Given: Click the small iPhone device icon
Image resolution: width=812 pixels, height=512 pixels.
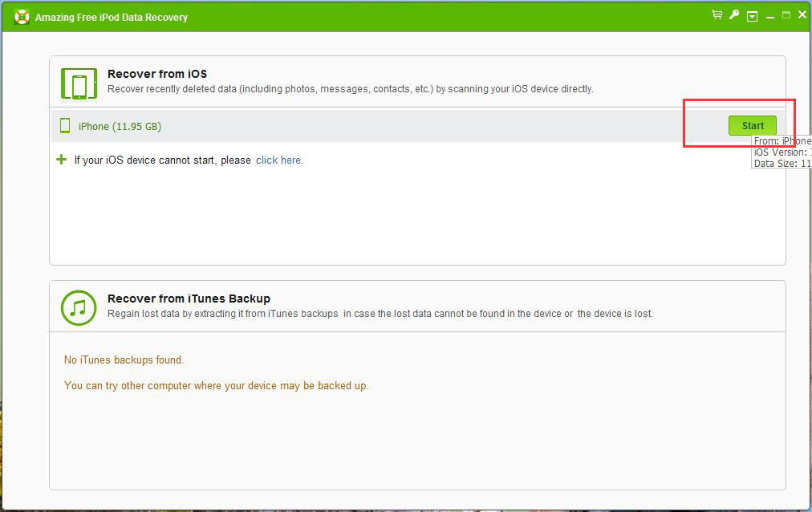Looking at the screenshot, I should (x=65, y=126).
